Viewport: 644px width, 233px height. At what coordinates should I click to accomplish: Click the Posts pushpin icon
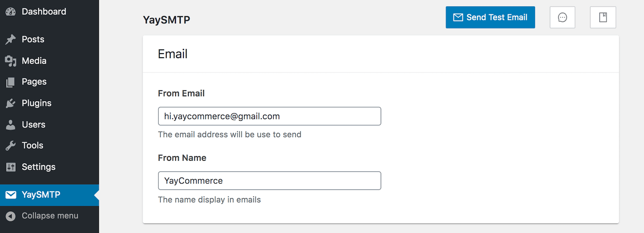pyautogui.click(x=10, y=39)
